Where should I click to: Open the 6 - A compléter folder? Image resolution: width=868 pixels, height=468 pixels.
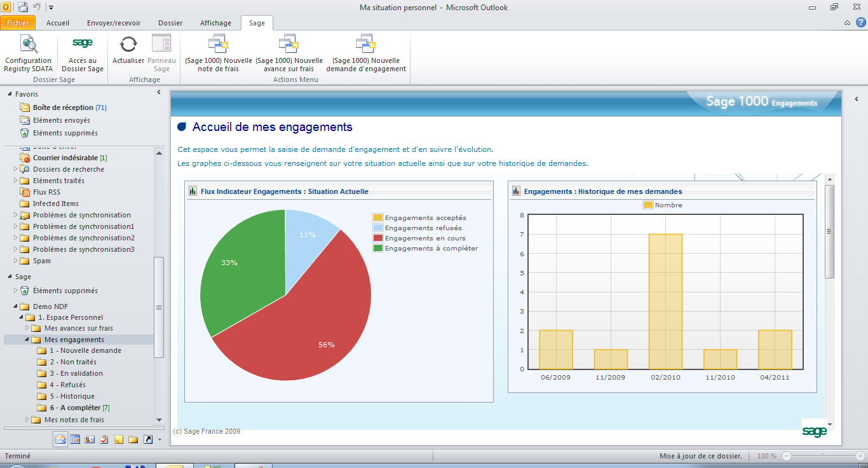tap(79, 408)
